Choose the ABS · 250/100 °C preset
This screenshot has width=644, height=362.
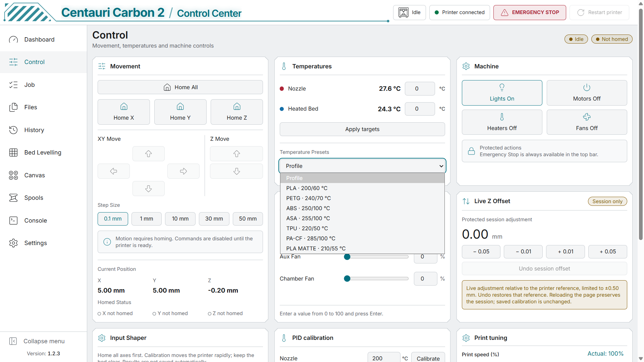tap(362, 208)
